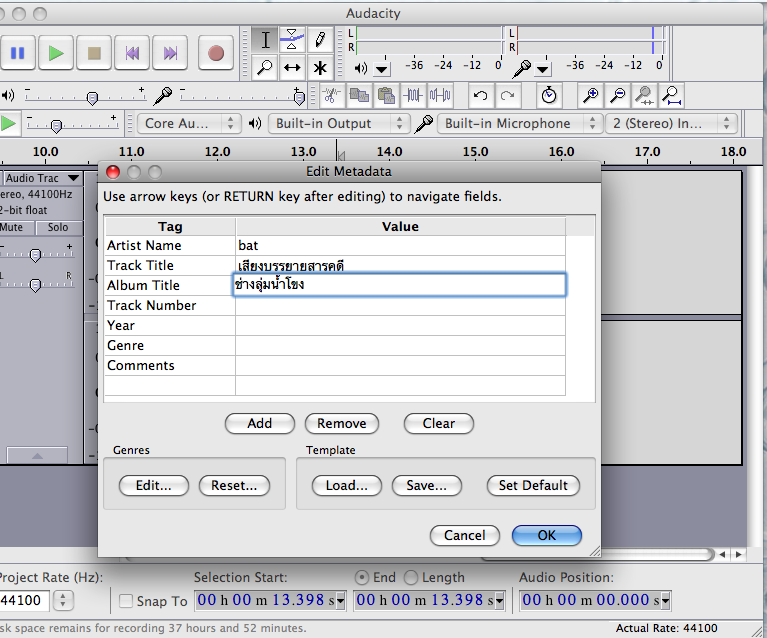The width and height of the screenshot is (767, 638).
Task: Start recording with the Record button
Action: click(x=216, y=52)
